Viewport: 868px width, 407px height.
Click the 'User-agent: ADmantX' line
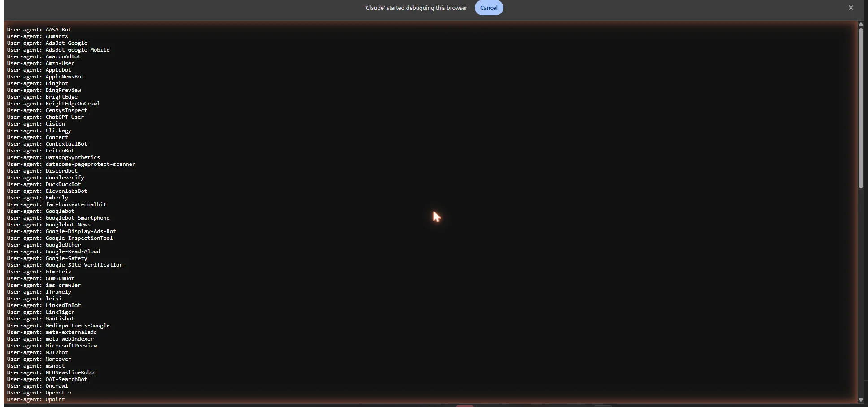pyautogui.click(x=38, y=36)
